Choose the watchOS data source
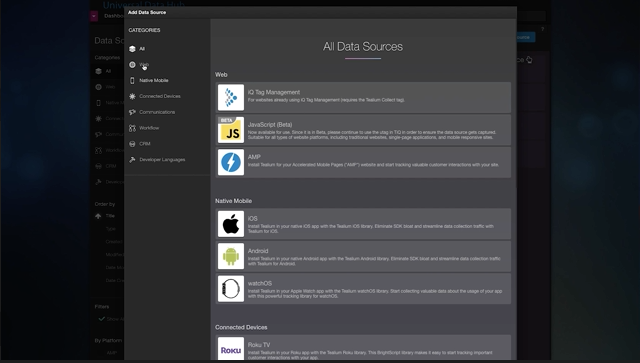 point(363,289)
